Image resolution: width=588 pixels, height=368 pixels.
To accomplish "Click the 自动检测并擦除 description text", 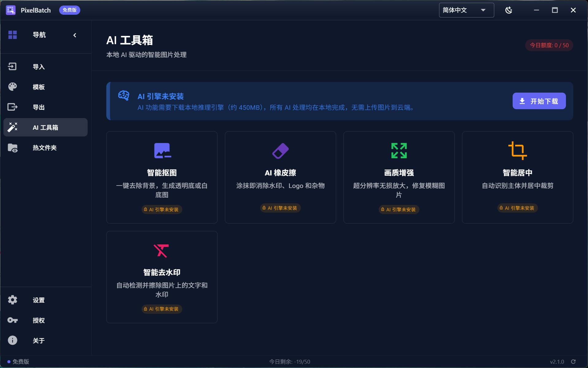I will (x=162, y=290).
